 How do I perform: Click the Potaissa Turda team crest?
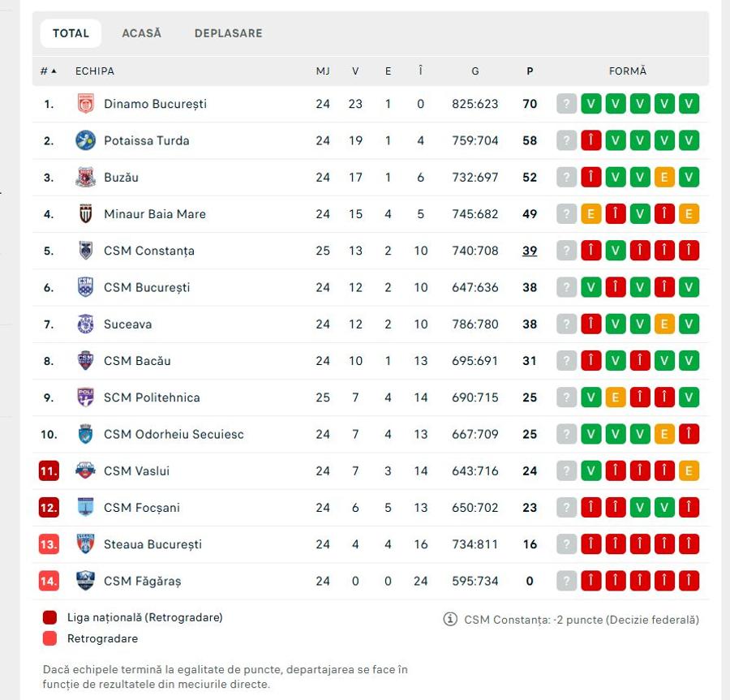86,140
